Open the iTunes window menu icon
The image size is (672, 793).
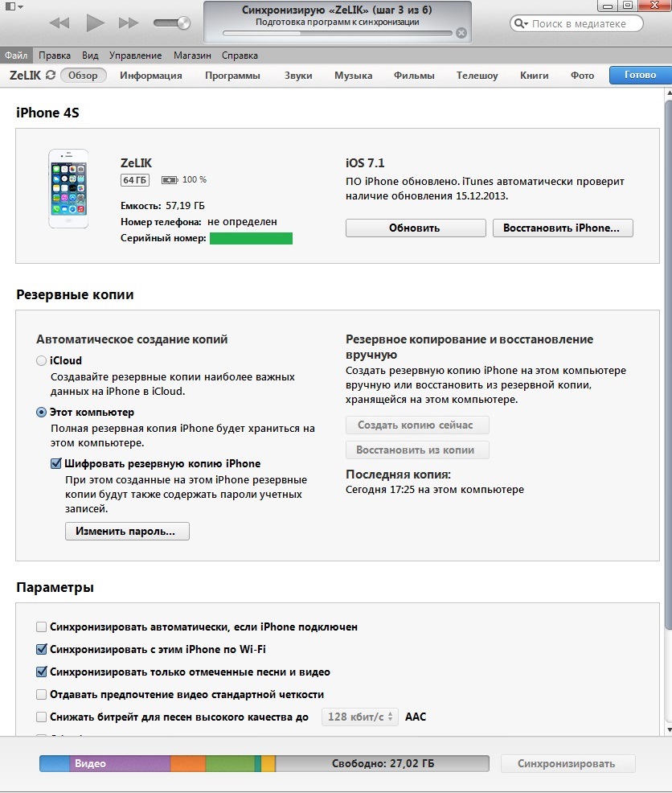click(13, 6)
